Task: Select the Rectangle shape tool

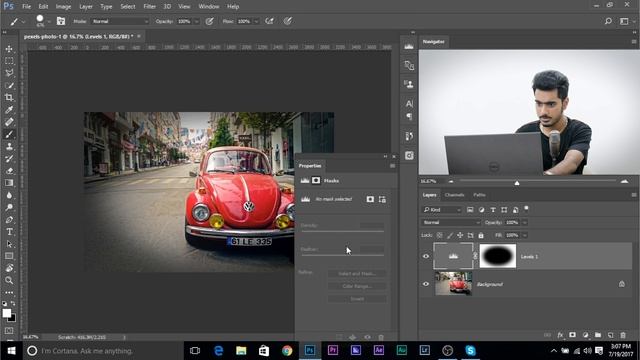Action: pyautogui.click(x=9, y=256)
